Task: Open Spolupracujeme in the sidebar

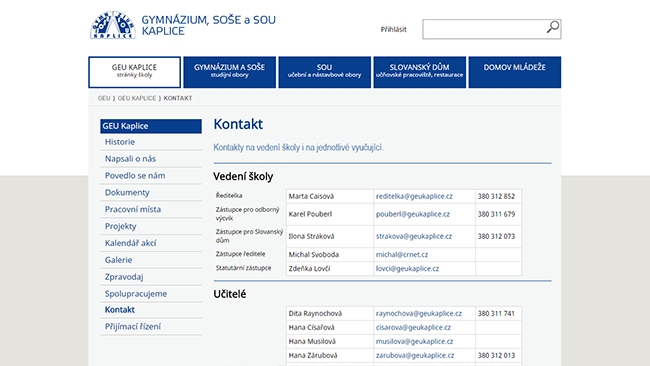Action: [136, 294]
